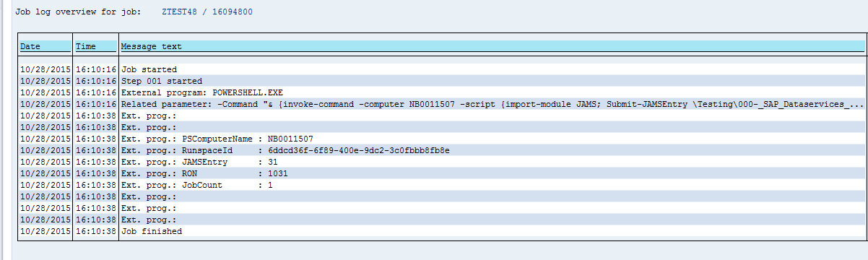Click the date cell of the RunspaceId row
Screen dimensions: 868x260
(x=45, y=150)
